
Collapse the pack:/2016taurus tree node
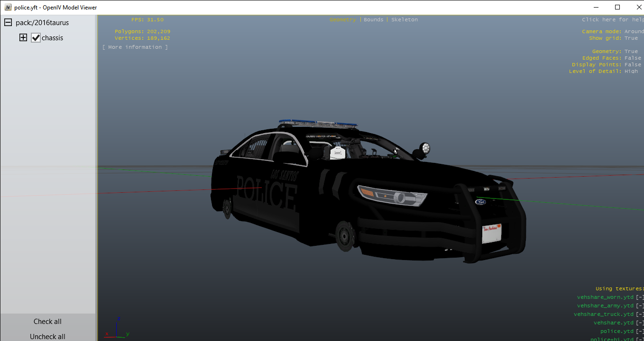click(x=8, y=23)
